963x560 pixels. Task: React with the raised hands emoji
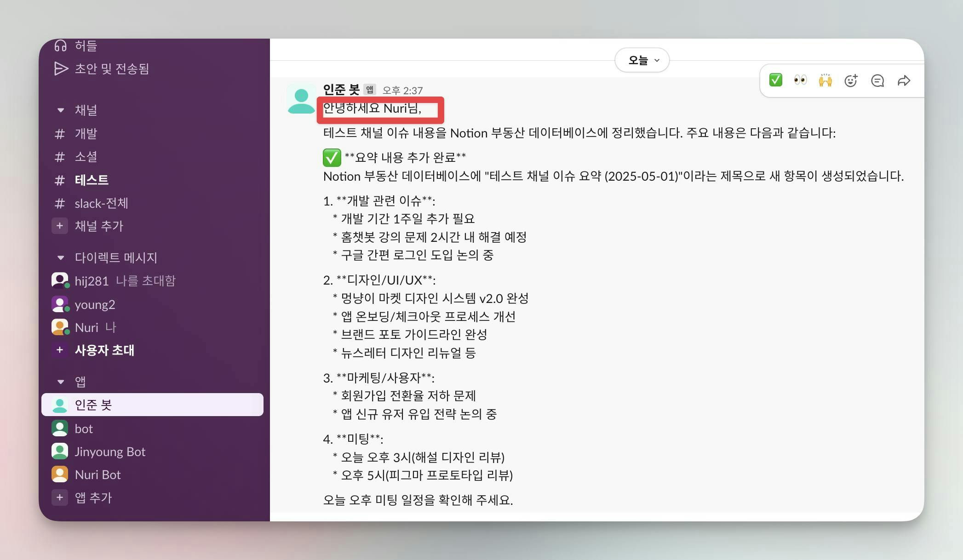tap(825, 80)
